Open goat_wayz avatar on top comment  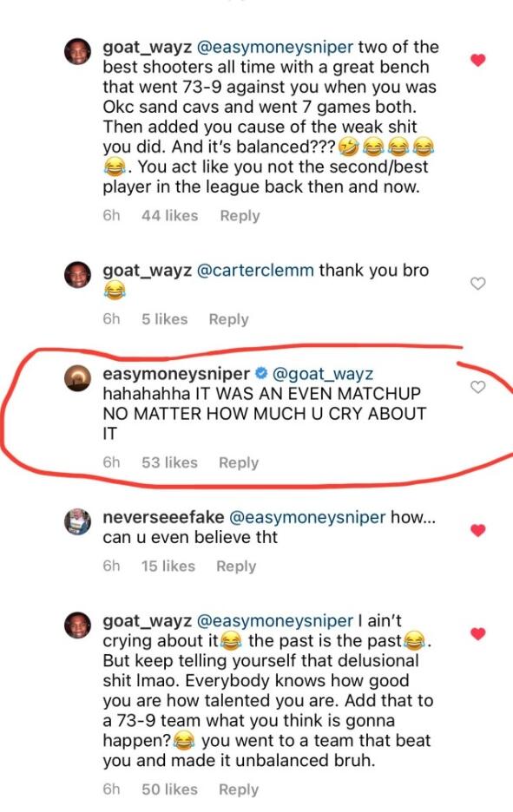click(78, 50)
